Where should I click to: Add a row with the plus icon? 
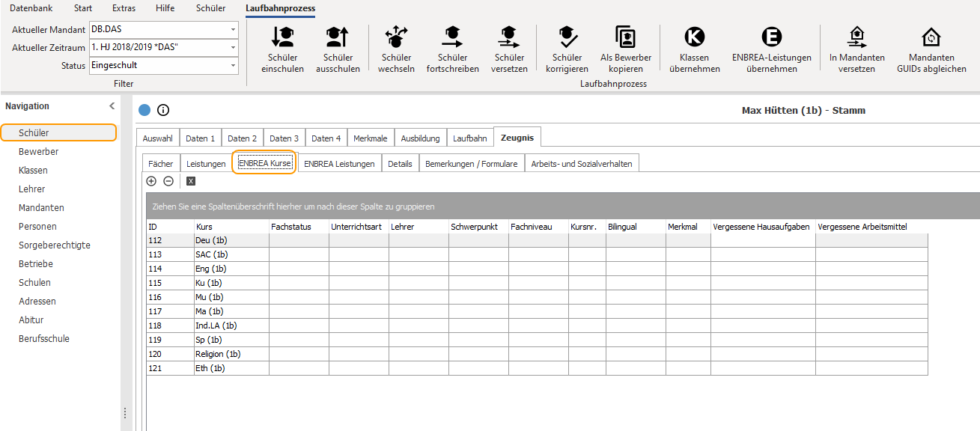coord(151,181)
